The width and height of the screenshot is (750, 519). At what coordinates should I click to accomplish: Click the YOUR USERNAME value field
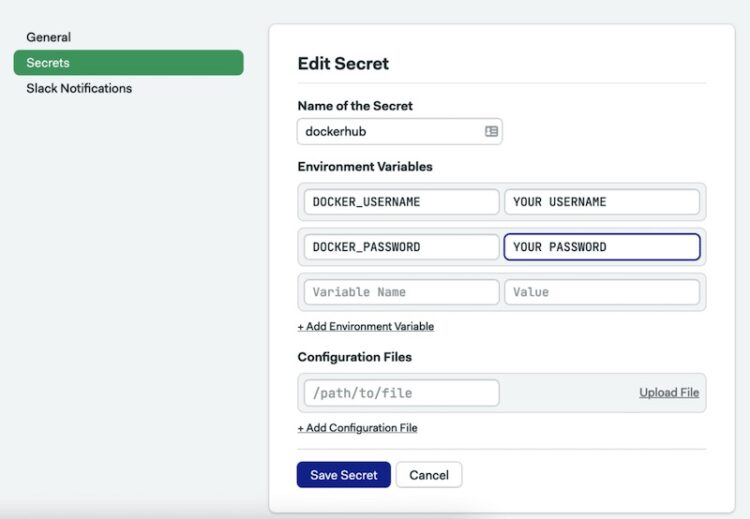pyautogui.click(x=602, y=202)
